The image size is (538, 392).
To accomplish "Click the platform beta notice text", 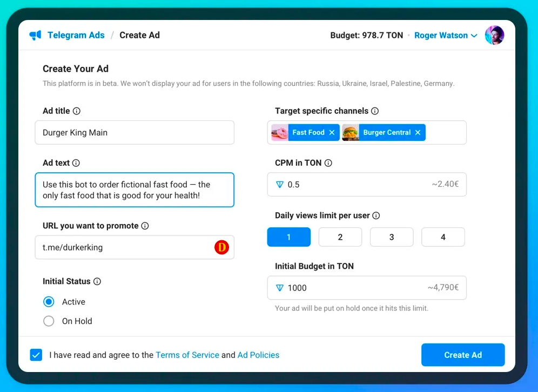I will pyautogui.click(x=248, y=84).
